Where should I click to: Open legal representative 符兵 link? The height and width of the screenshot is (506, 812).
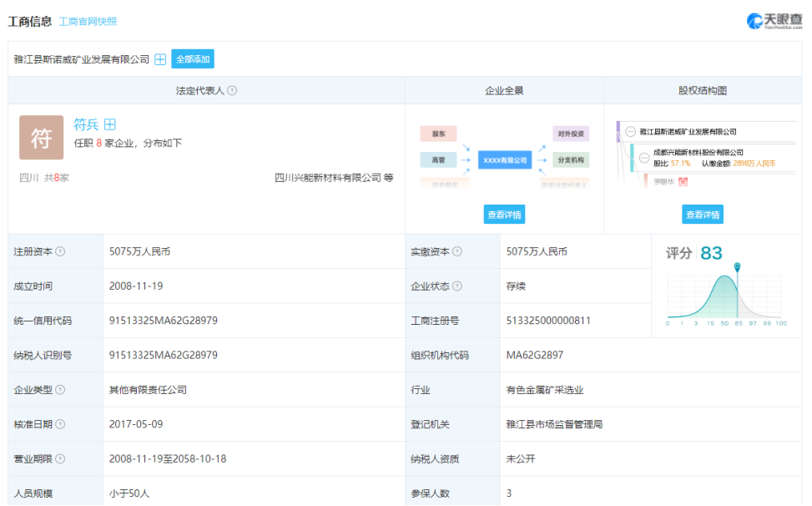tap(86, 124)
